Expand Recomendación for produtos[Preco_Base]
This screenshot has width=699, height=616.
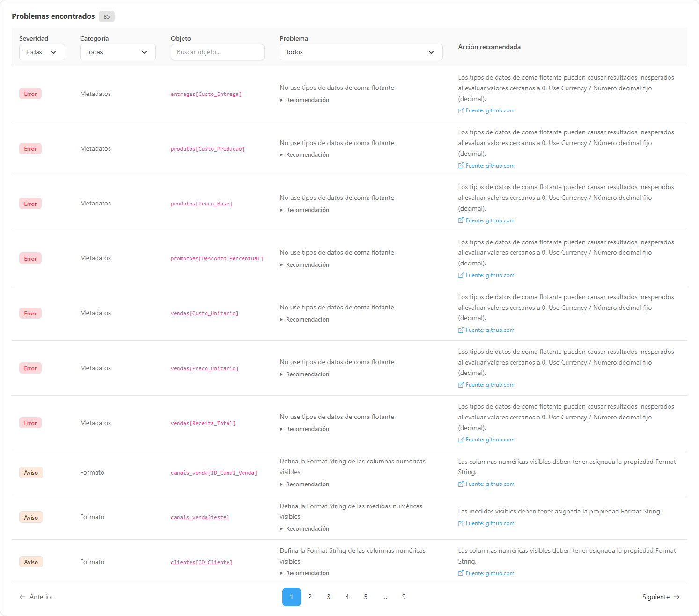click(x=305, y=210)
